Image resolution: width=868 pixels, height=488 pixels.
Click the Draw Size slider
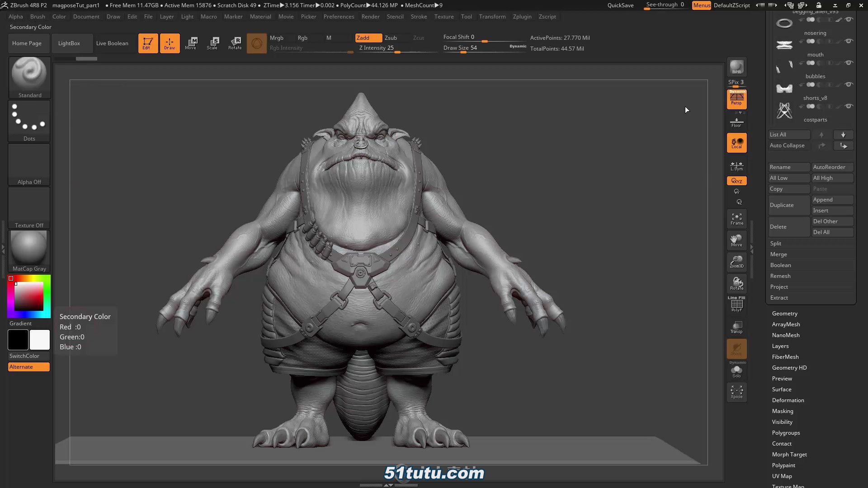(x=485, y=48)
